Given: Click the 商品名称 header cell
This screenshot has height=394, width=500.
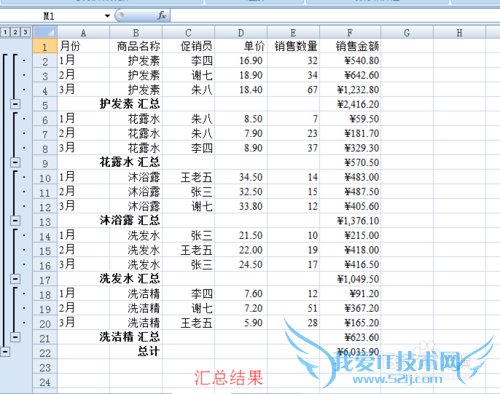Looking at the screenshot, I should 136,46.
